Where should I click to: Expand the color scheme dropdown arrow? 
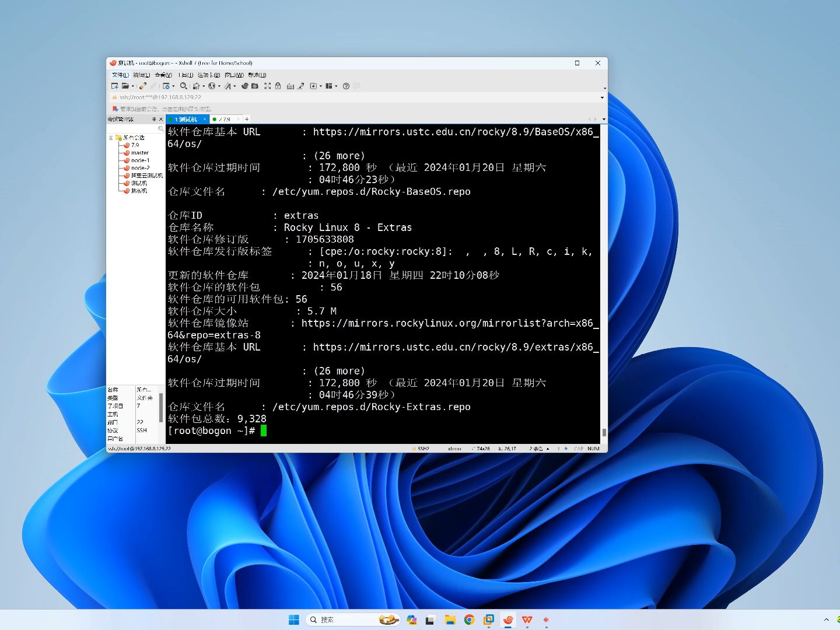[204, 86]
